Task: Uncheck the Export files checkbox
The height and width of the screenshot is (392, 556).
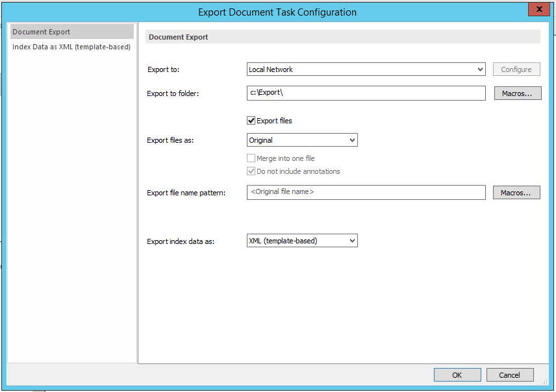Action: (x=251, y=120)
